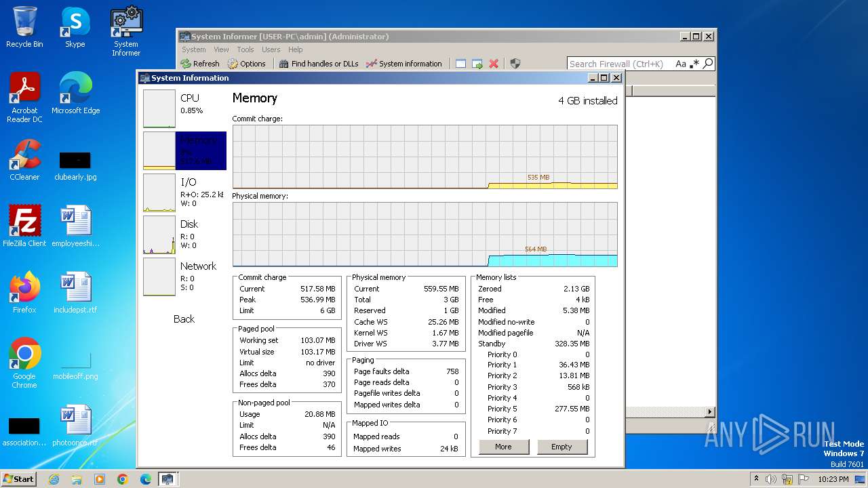Open Firefox desktop icon
868x488 pixels.
point(24,293)
